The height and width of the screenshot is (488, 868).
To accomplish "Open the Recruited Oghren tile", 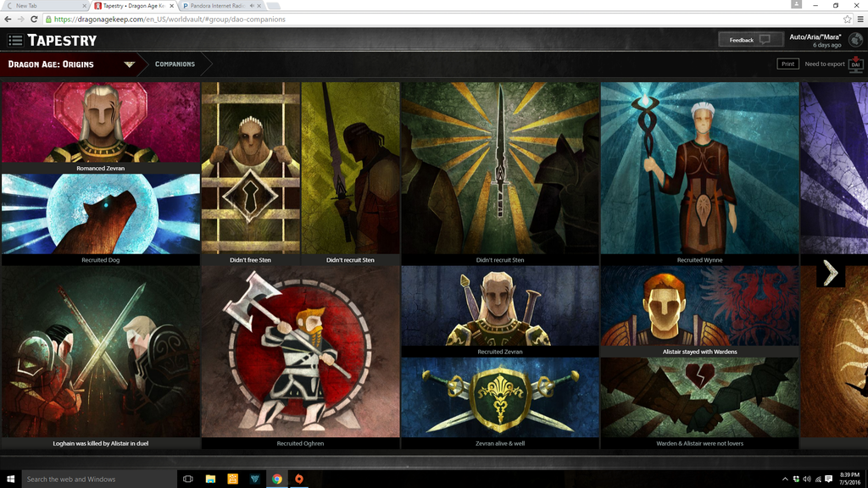I will tap(300, 356).
